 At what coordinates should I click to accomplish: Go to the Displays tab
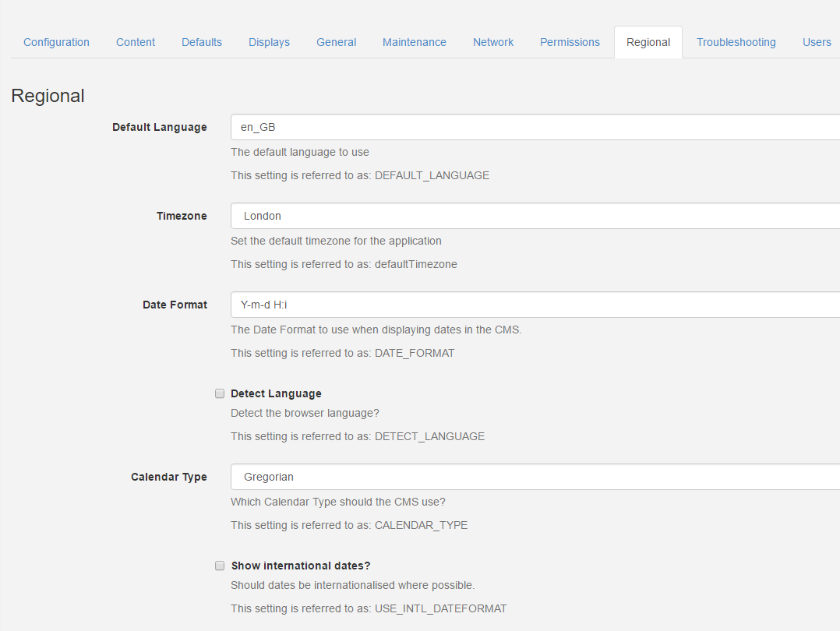[x=269, y=42]
